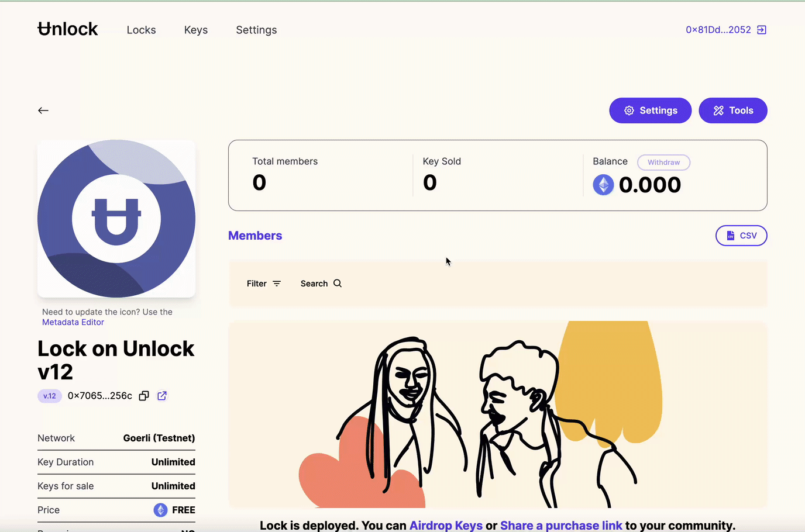
Task: Click the Ethereum icon beside FREE
Action: 160,510
